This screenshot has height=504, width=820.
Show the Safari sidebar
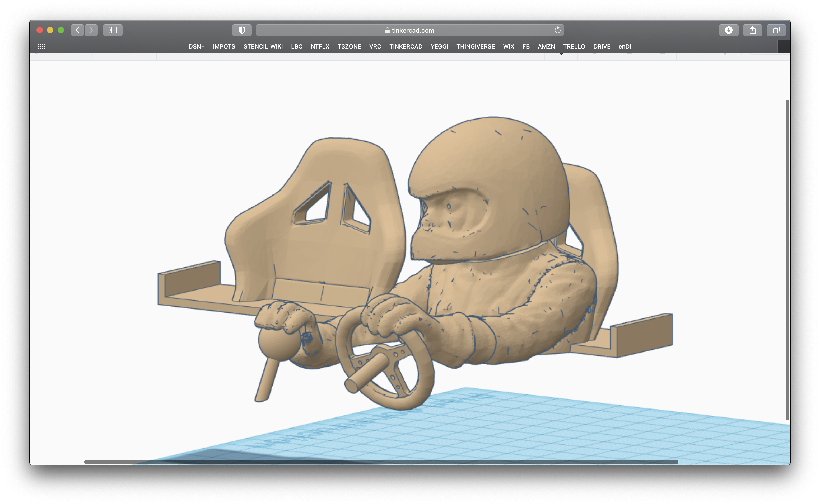point(113,30)
